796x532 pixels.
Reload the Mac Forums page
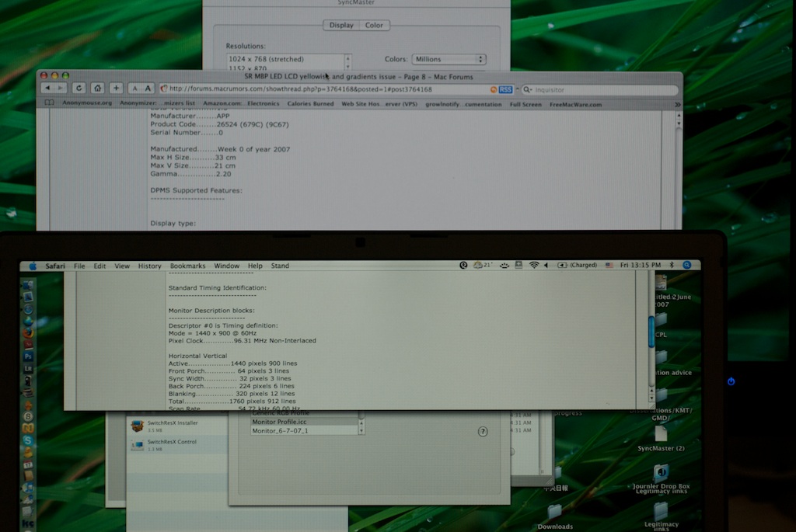(79, 89)
